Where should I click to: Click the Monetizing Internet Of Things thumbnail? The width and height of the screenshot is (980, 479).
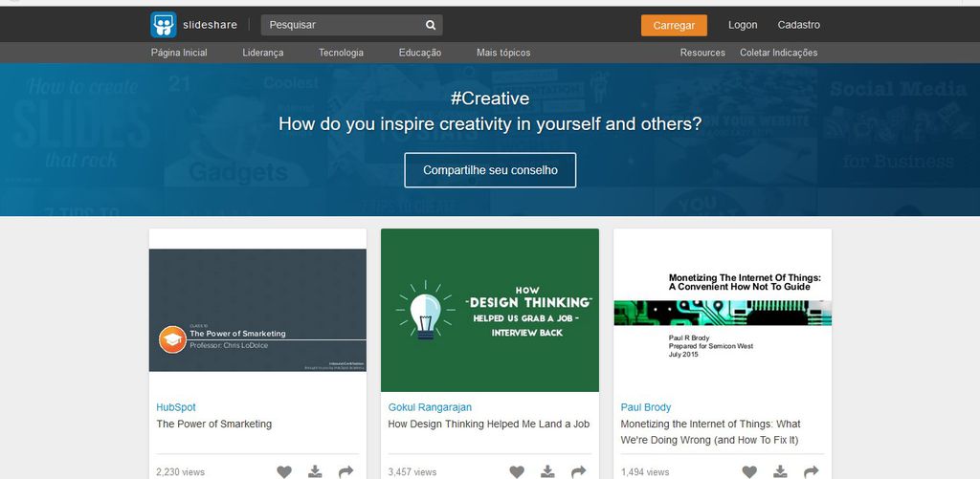(723, 311)
